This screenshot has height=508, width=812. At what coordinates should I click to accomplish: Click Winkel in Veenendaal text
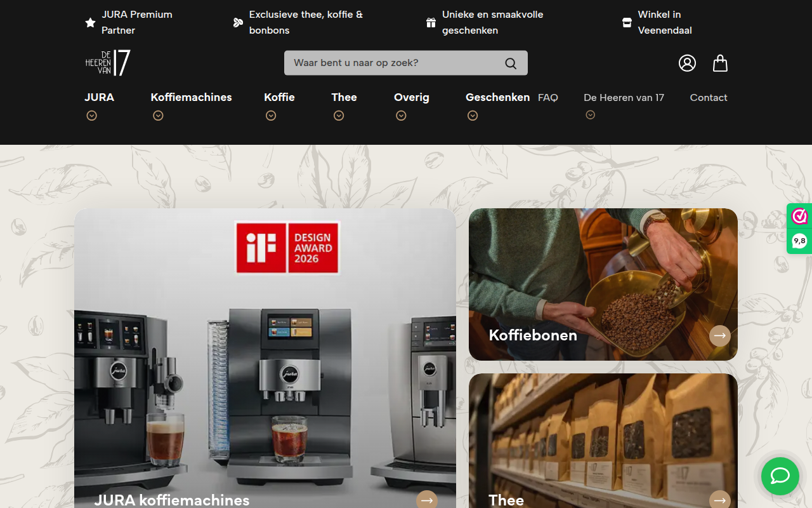point(665,22)
